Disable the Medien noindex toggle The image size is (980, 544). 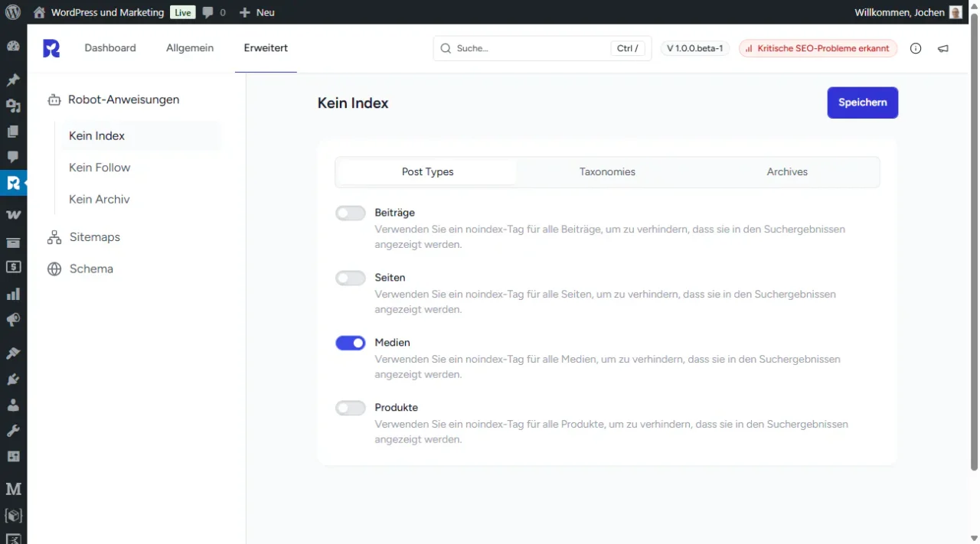pos(350,344)
